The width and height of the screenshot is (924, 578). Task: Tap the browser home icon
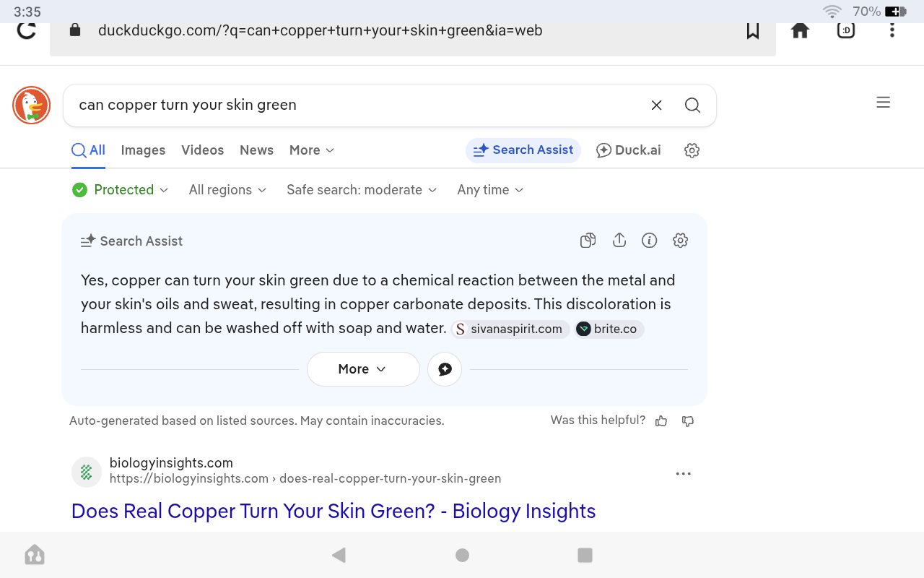[x=800, y=30]
